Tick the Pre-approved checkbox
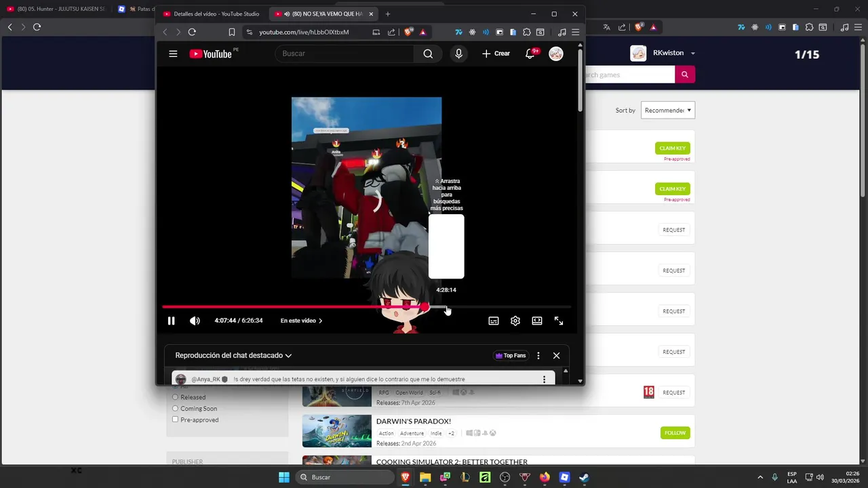This screenshot has width=868, height=488. [x=176, y=420]
